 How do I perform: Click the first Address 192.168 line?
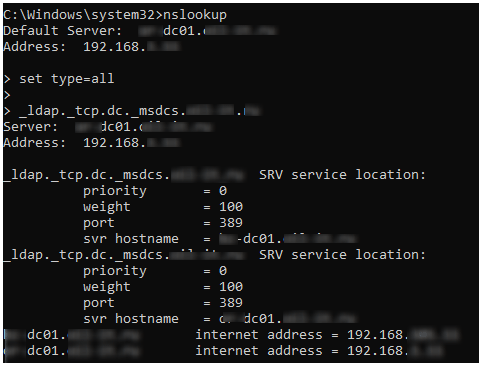pyautogui.click(x=92, y=47)
